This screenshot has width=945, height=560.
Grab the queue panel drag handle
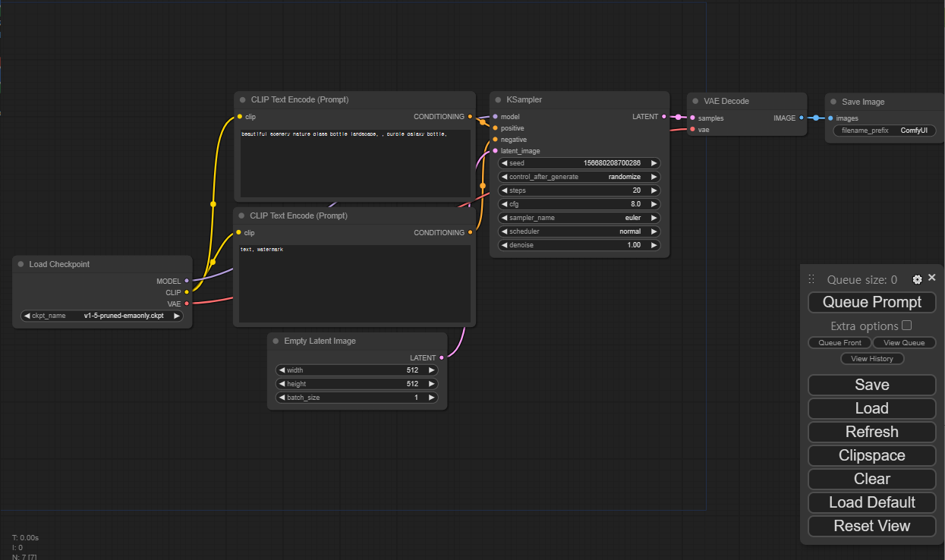pyautogui.click(x=811, y=279)
